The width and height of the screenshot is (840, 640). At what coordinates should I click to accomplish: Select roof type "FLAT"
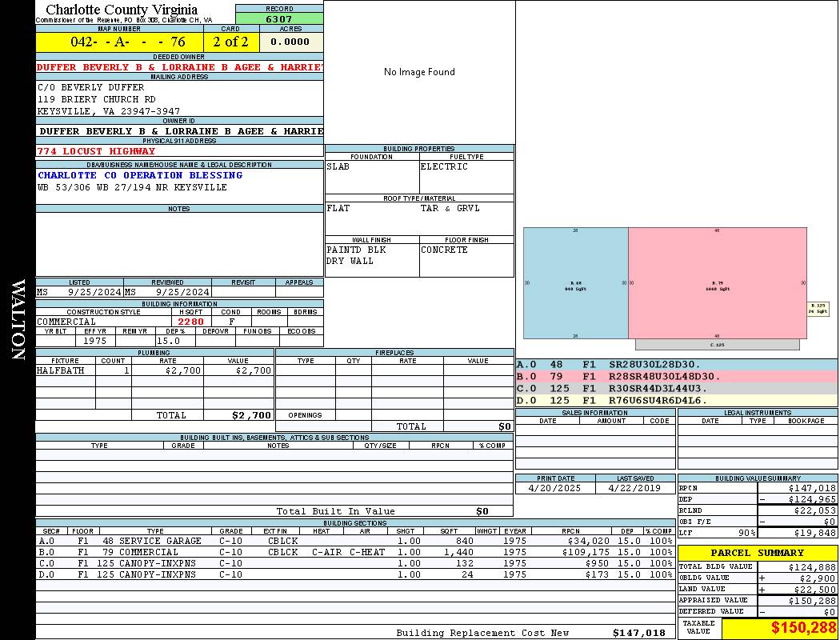[338, 208]
